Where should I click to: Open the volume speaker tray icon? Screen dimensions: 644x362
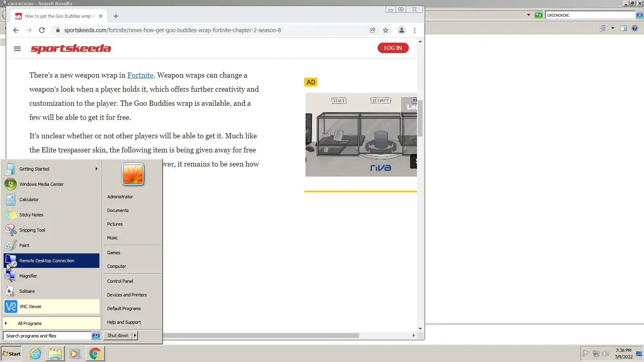click(606, 354)
